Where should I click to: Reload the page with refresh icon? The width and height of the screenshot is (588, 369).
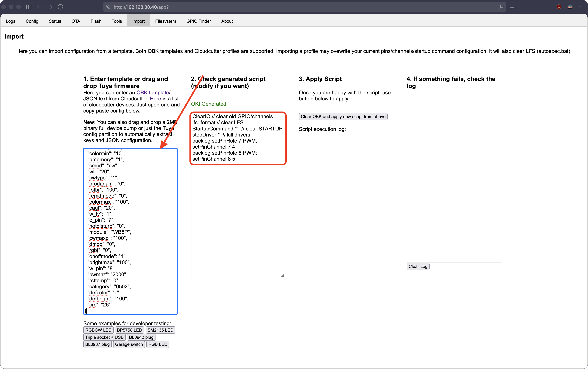(x=61, y=7)
